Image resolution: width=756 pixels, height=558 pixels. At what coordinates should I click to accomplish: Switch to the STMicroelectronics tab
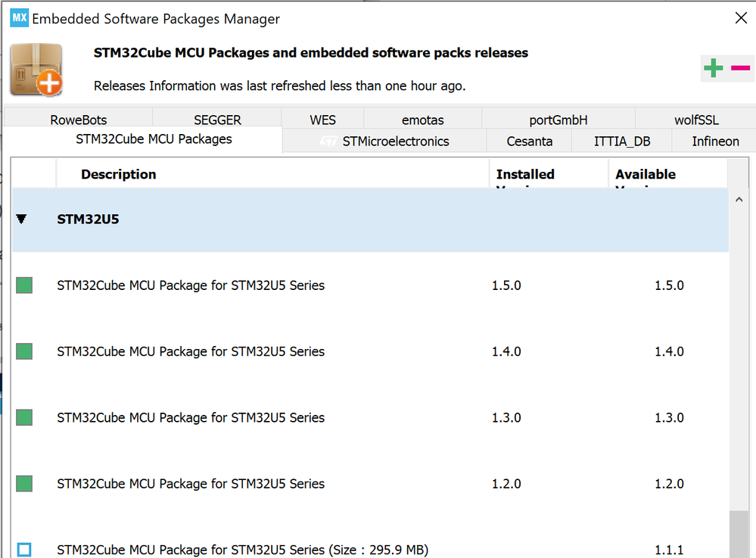(384, 141)
